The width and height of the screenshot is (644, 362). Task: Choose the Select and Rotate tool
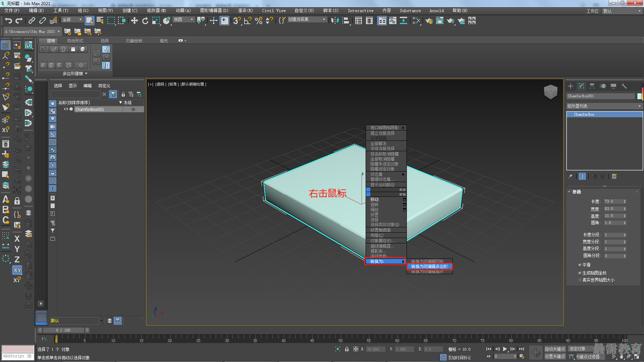[x=145, y=21]
